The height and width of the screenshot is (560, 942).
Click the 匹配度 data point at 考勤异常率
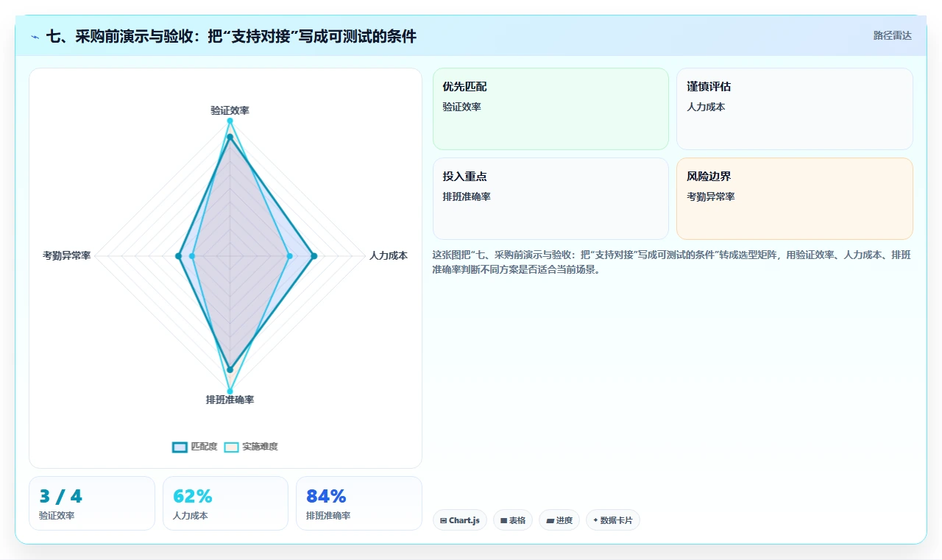(178, 256)
